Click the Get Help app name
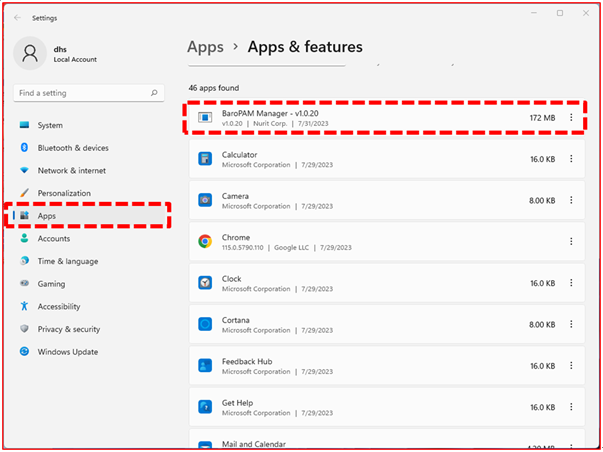The height and width of the screenshot is (452, 603). pos(237,403)
